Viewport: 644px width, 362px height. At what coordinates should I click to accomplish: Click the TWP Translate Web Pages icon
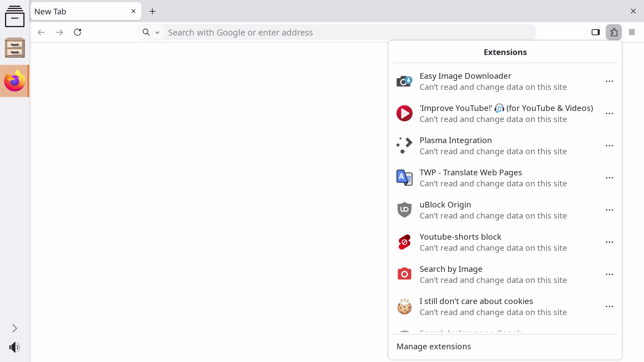click(404, 178)
